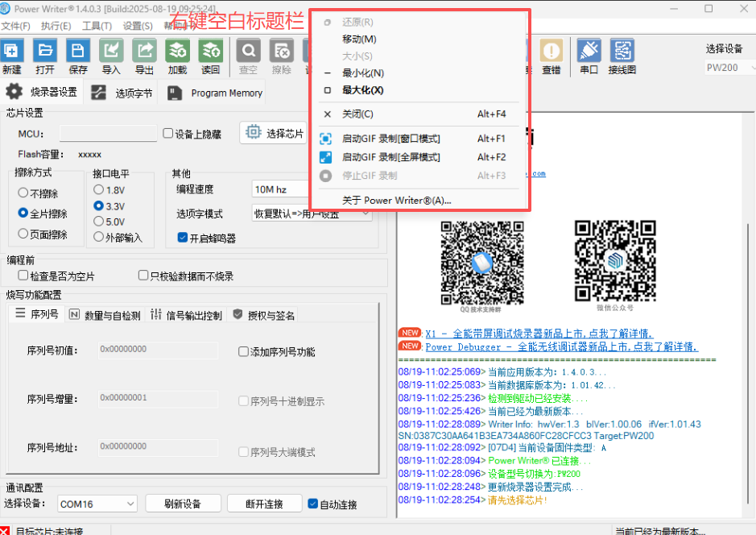Open the 授权与签名 sub-tab
Viewport: 756px width, 535px height.
click(x=263, y=315)
